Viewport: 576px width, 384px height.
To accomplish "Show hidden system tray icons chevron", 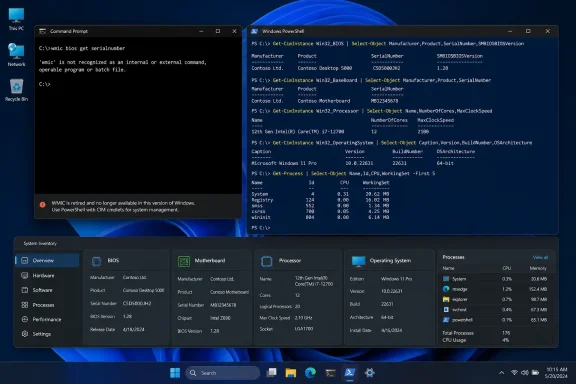I will click(501, 373).
